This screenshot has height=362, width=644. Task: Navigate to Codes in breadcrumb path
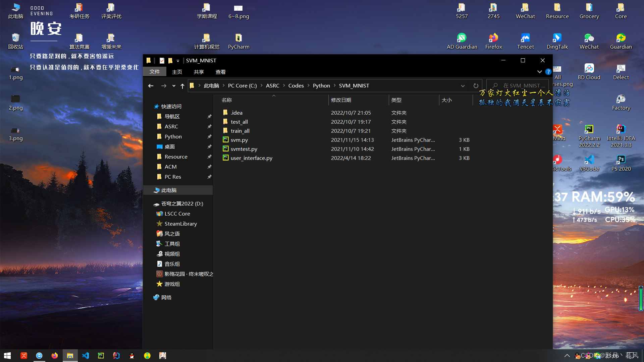coord(296,86)
